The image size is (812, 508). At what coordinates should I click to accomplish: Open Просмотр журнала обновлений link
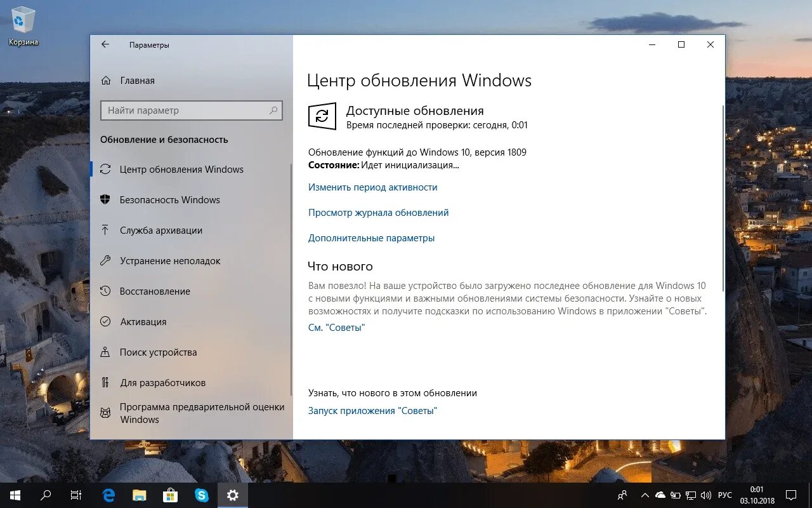[x=379, y=213]
